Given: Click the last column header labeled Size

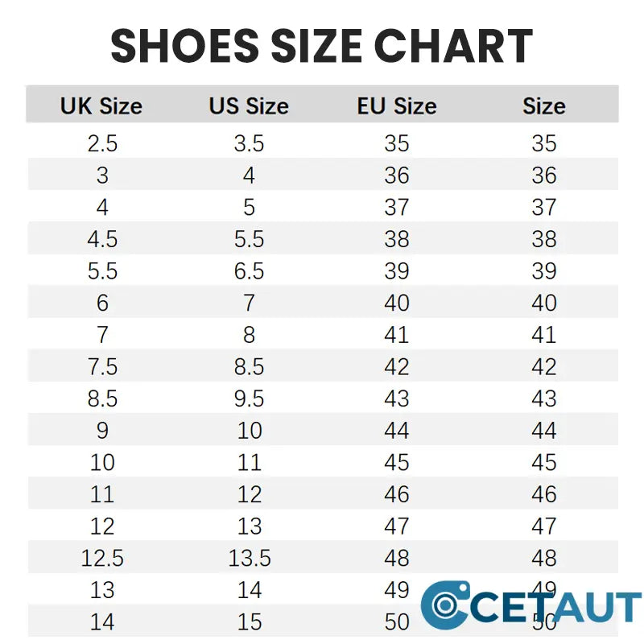Looking at the screenshot, I should pos(544,106).
